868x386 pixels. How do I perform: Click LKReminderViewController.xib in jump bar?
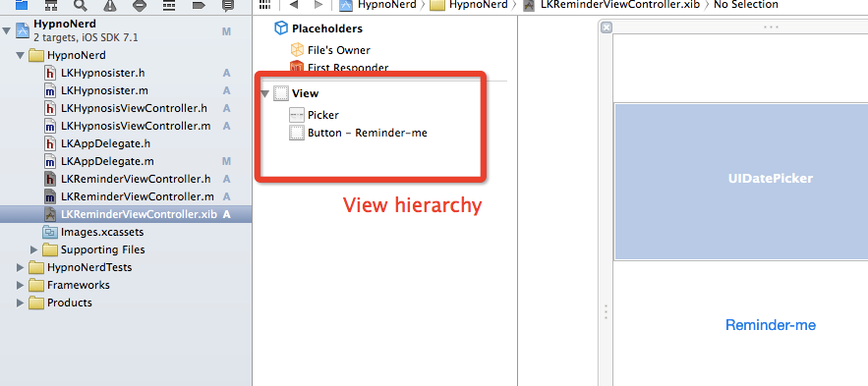pyautogui.click(x=610, y=5)
